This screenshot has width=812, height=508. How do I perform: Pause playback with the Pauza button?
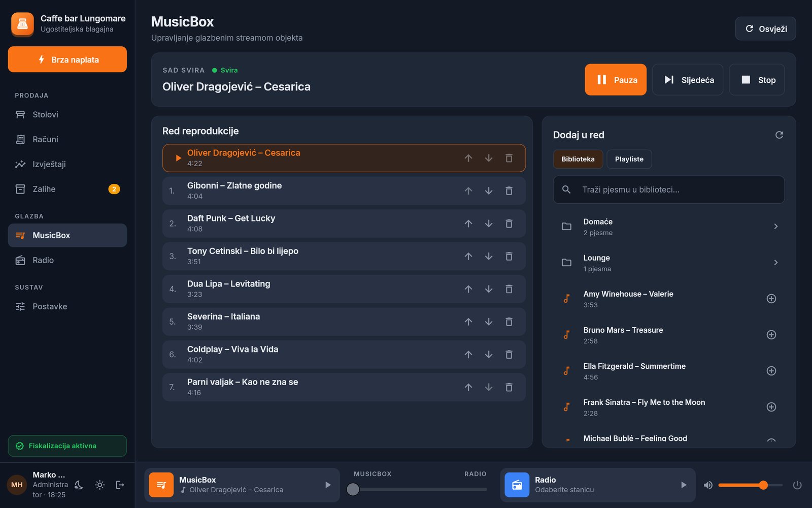tap(616, 80)
